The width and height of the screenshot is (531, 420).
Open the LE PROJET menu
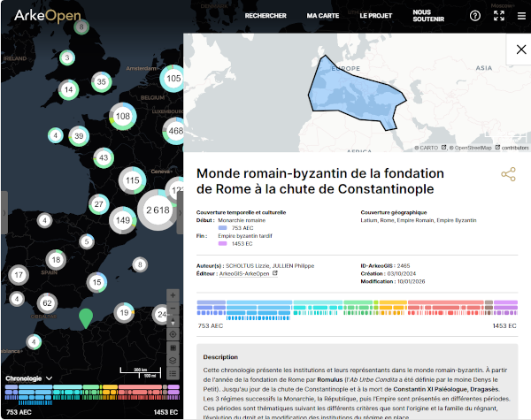[x=375, y=16]
